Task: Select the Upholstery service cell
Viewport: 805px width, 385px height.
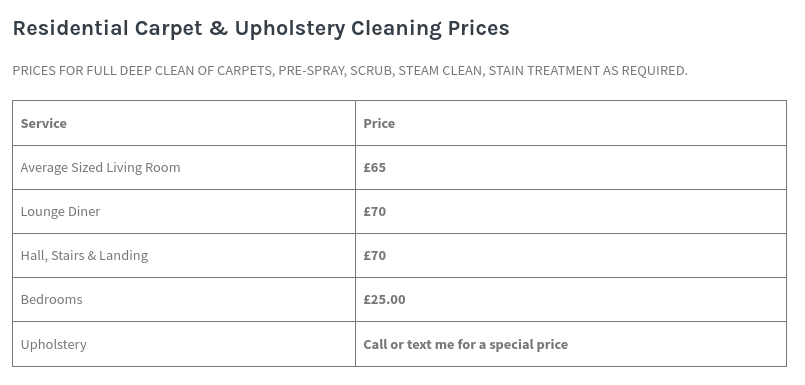Action: coord(184,344)
